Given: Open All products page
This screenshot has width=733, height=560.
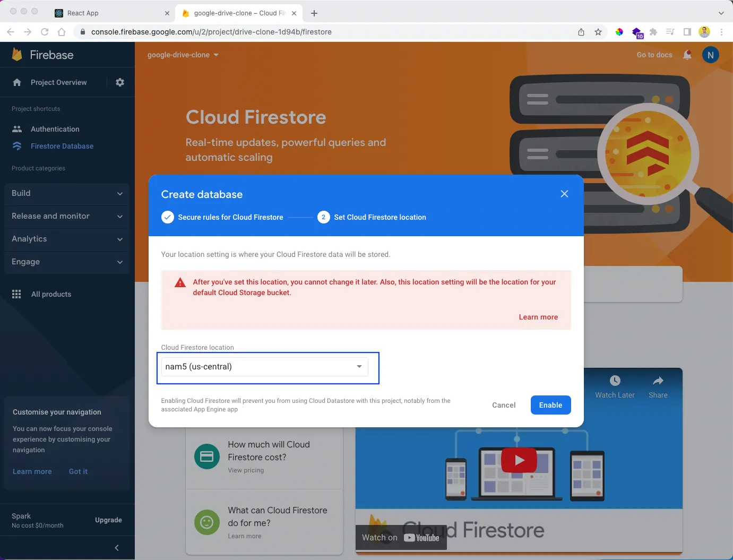Looking at the screenshot, I should tap(51, 294).
